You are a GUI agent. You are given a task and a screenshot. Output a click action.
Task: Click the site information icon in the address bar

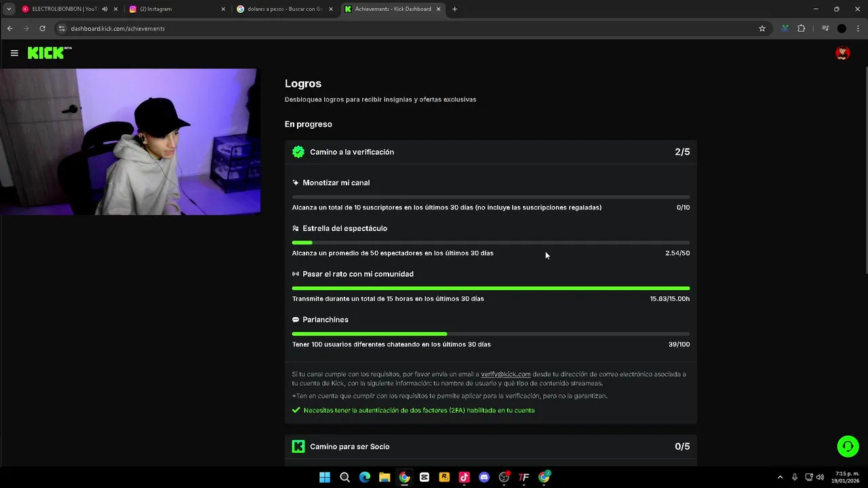tap(62, 28)
